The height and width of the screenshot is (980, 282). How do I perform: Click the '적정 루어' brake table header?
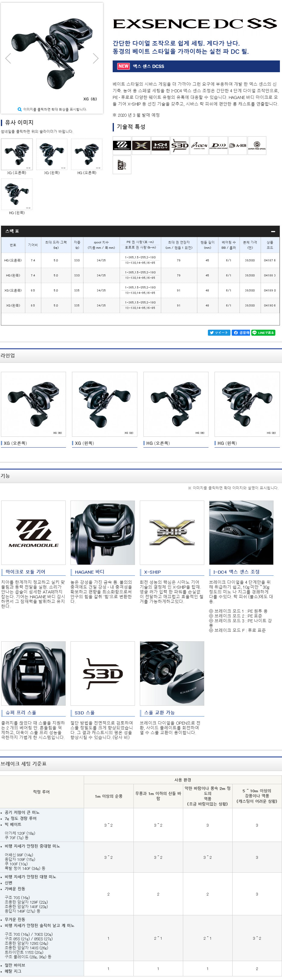[x=42, y=792]
